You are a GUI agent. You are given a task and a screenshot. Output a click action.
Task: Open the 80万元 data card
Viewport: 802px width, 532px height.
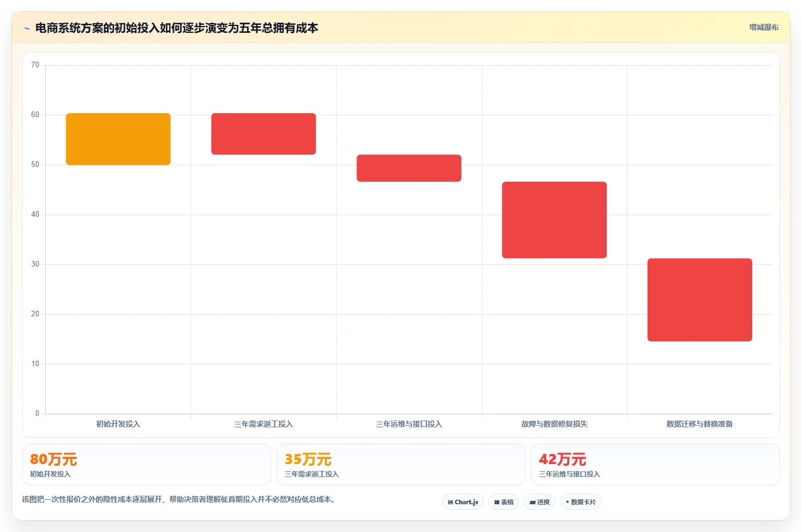click(x=147, y=465)
